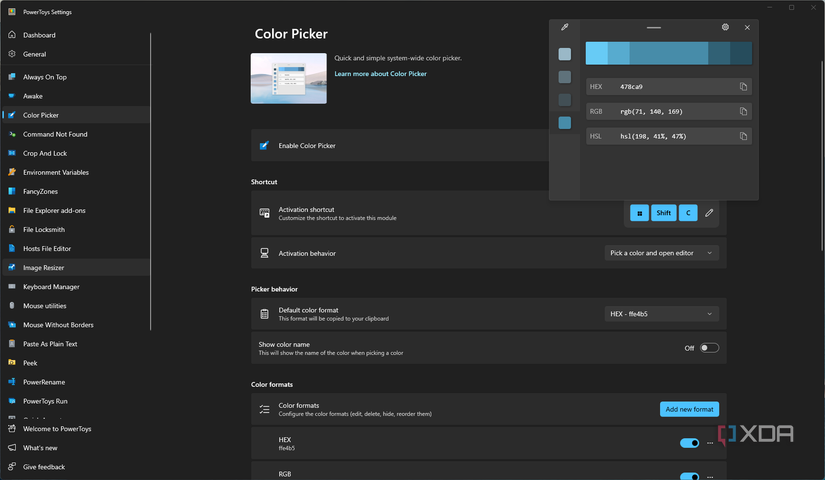Select the teal blue history swatch

point(565,123)
